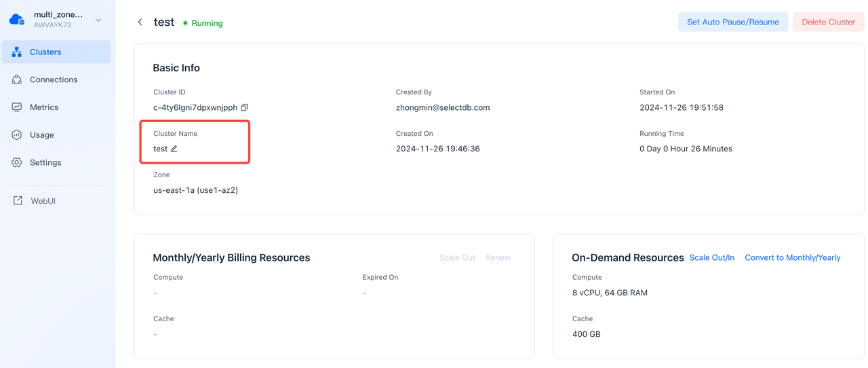Click the Connections icon in sidebar
This screenshot has height=368, width=868.
pyautogui.click(x=17, y=80)
